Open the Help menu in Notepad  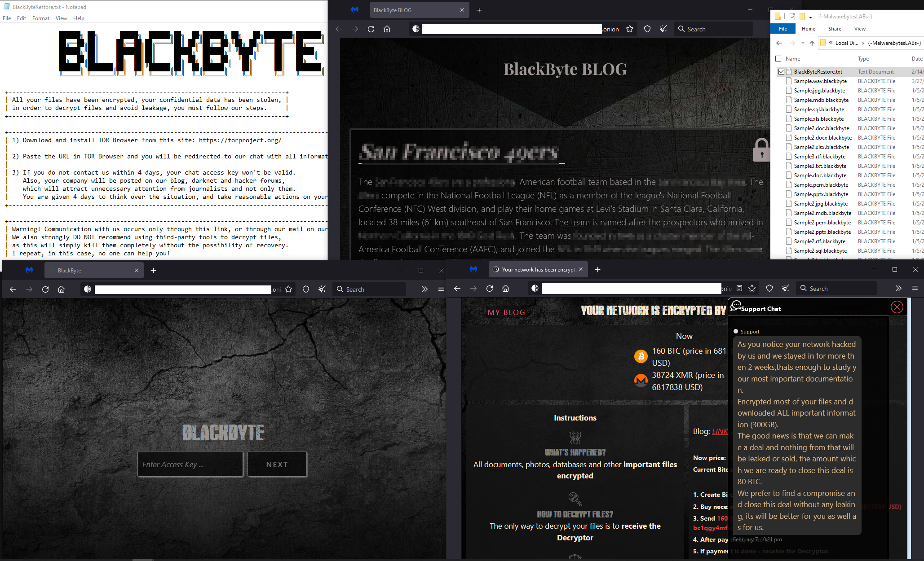(x=79, y=18)
